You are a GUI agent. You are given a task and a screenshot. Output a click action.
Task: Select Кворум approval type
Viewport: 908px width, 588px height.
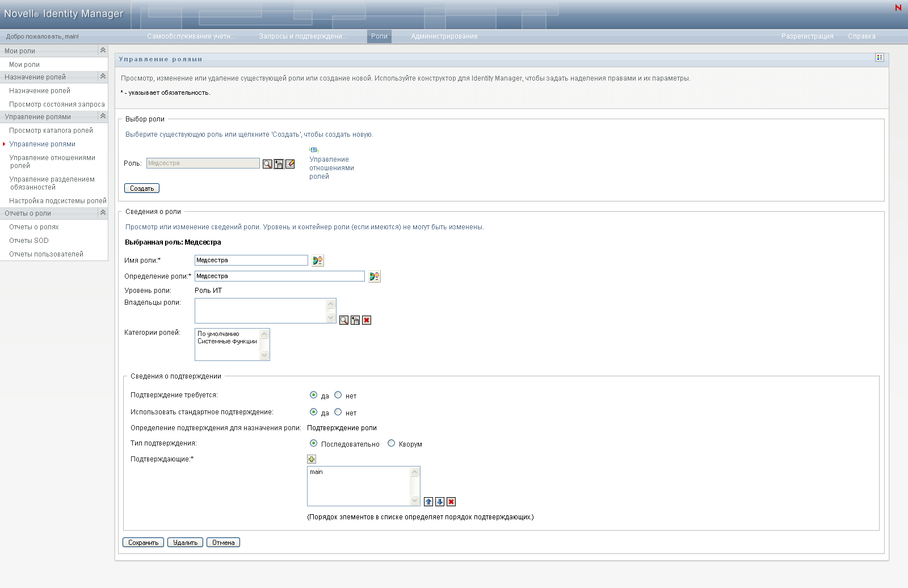tap(391, 443)
